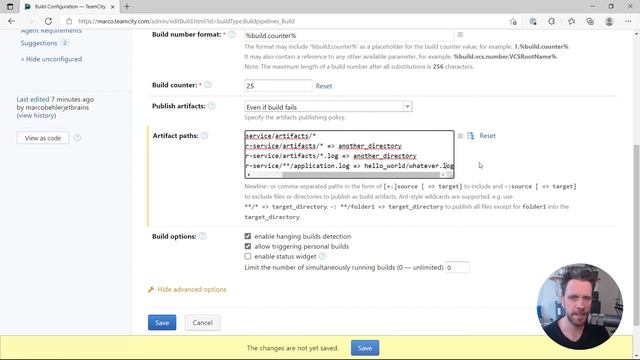Click the page vertical scrollbar
This screenshot has height=360, width=640.
(x=636, y=235)
